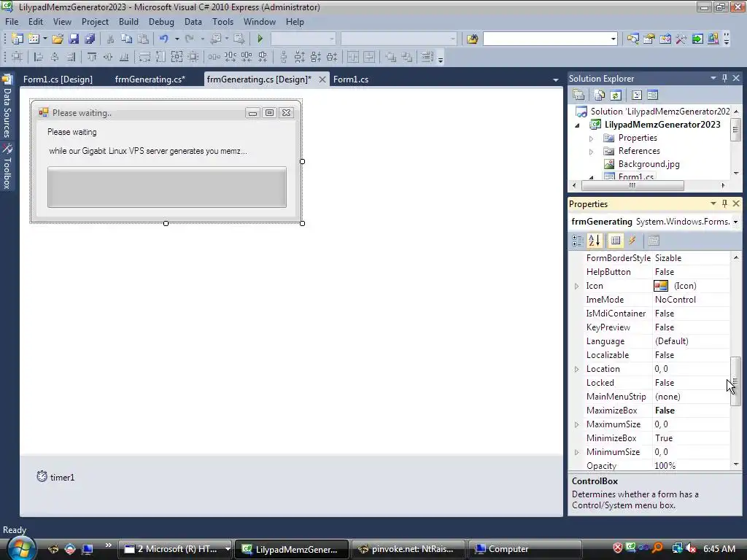Click the Copy toolbar icon
Viewport: 747px width, 560px height.
click(x=126, y=39)
